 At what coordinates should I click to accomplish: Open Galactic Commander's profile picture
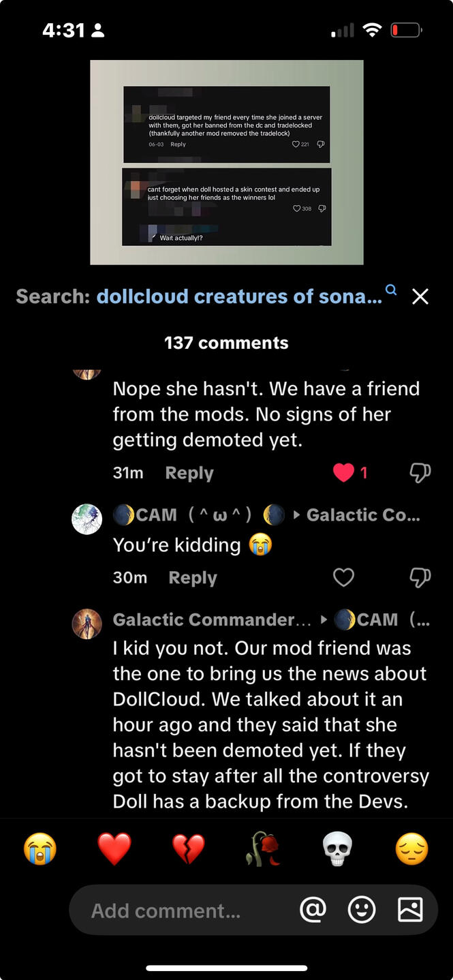click(87, 624)
